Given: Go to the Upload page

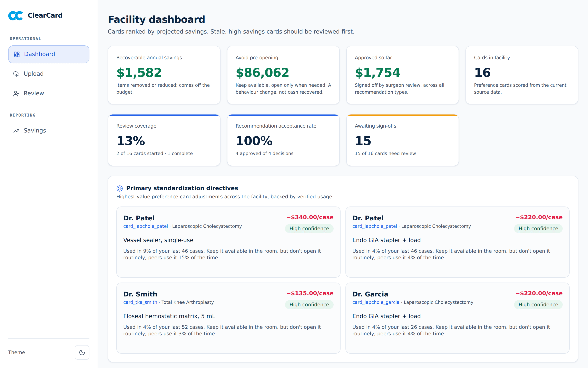Looking at the screenshot, I should point(49,74).
